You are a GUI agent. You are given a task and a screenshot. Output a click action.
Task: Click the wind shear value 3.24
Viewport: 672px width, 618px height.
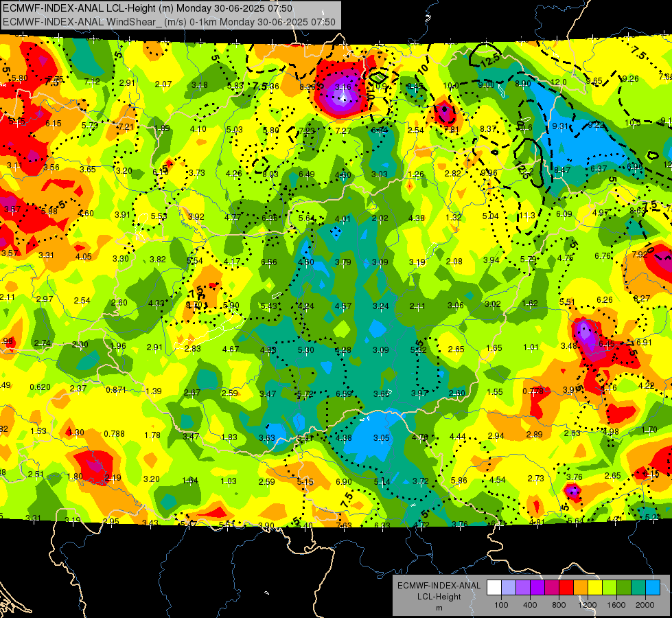coord(380,306)
